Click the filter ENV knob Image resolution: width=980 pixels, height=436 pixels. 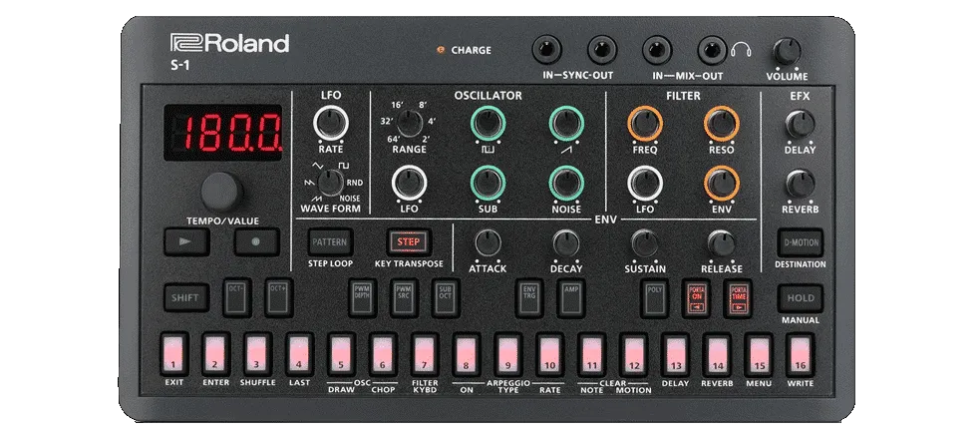point(722,184)
